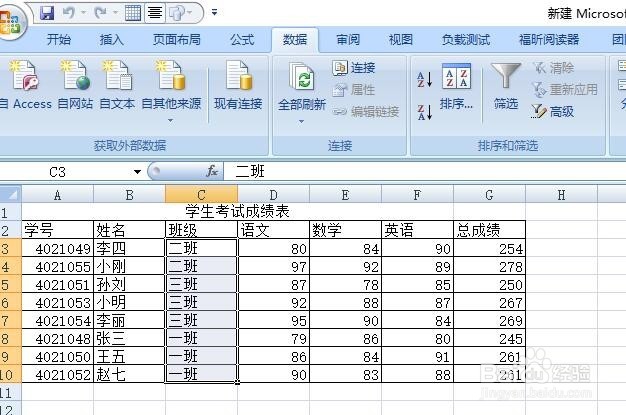626x415 pixels.
Task: Select cell with name 赵七
Action: [x=129, y=375]
